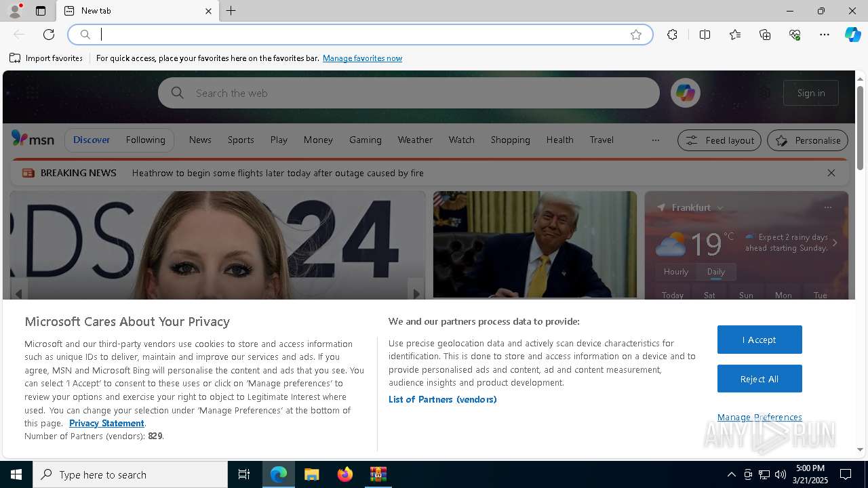Open the Extensions puzzle icon

point(672,35)
